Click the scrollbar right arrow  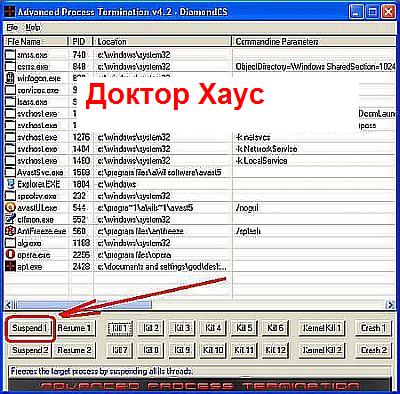coord(390,304)
